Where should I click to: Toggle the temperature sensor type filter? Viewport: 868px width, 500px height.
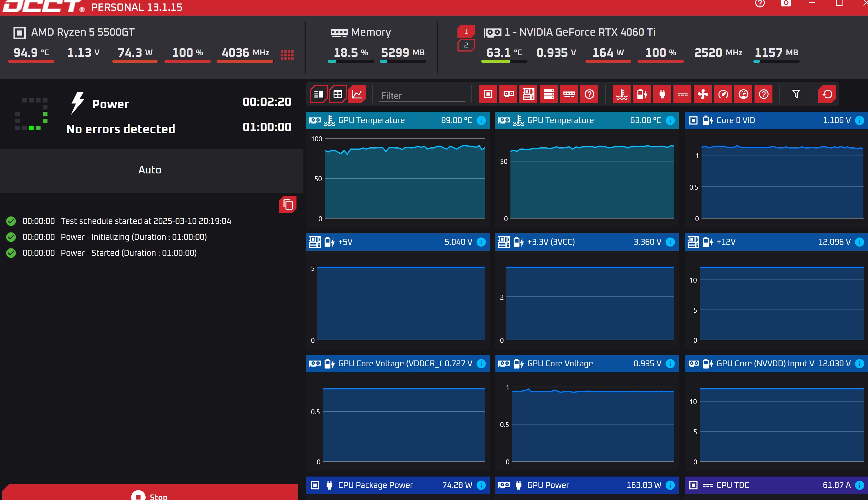622,94
